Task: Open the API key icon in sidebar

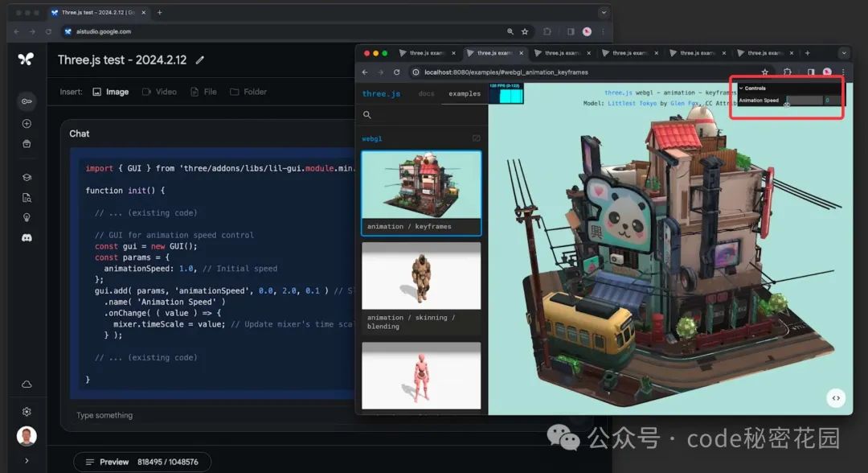Action: point(27,101)
